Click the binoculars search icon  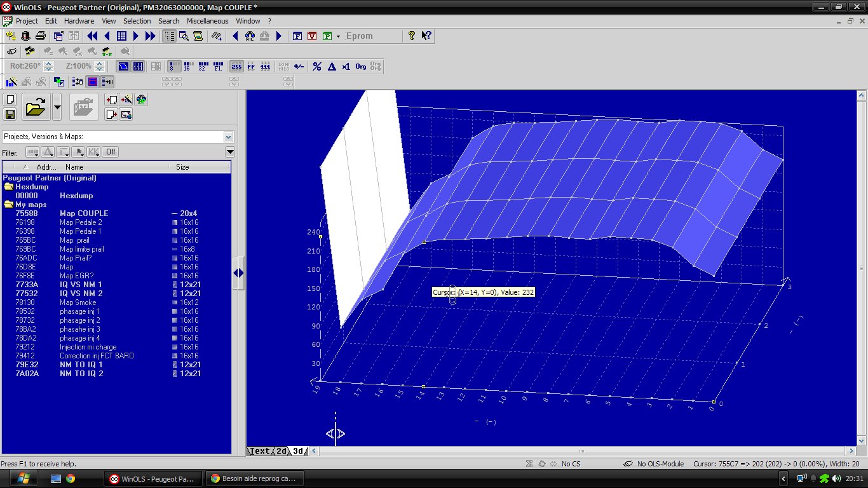(x=250, y=36)
